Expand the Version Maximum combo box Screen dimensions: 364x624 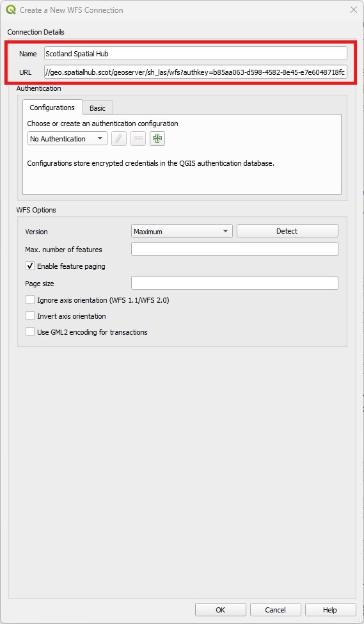[x=182, y=231]
